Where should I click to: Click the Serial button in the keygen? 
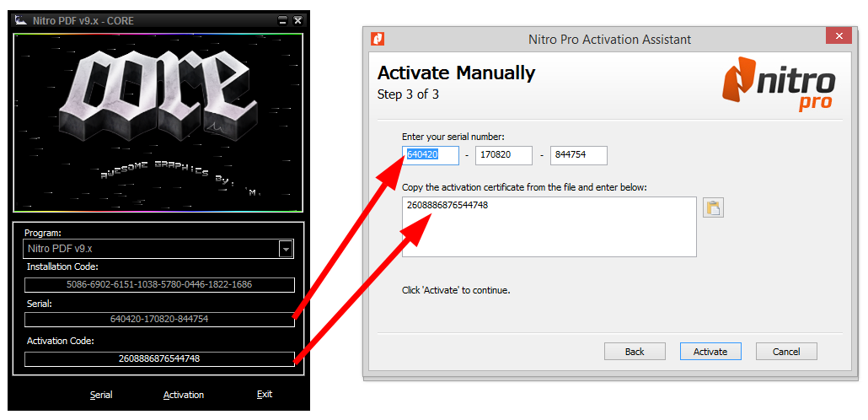101,395
